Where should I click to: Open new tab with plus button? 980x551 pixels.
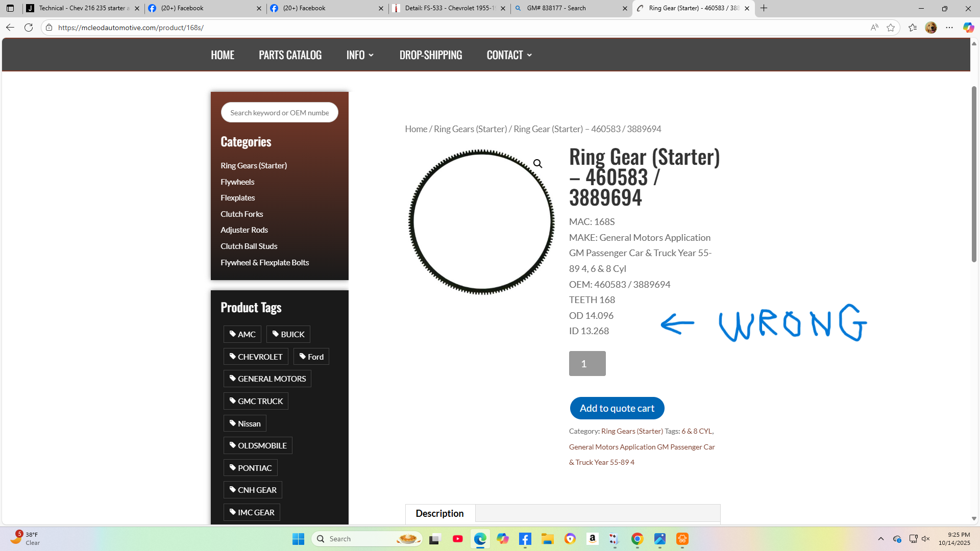(764, 8)
